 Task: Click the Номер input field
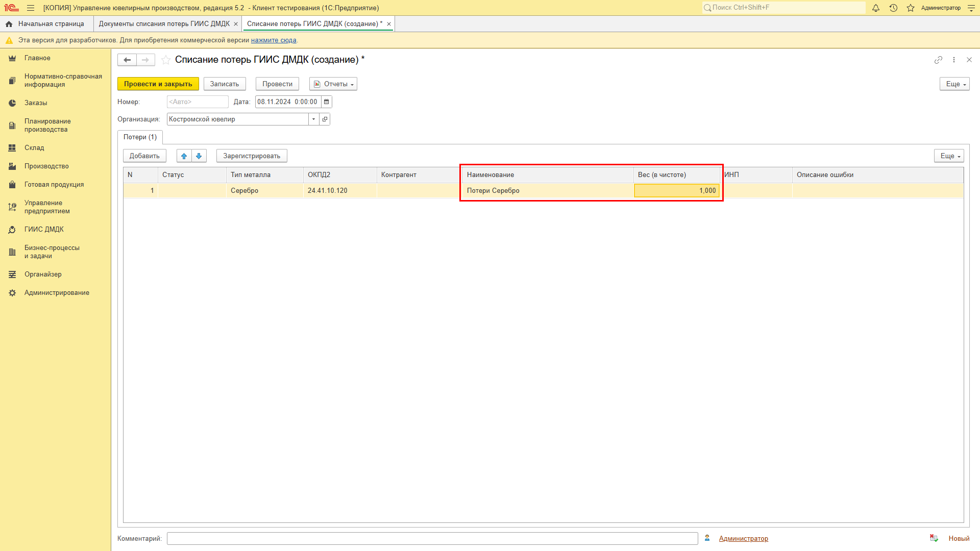click(x=198, y=102)
